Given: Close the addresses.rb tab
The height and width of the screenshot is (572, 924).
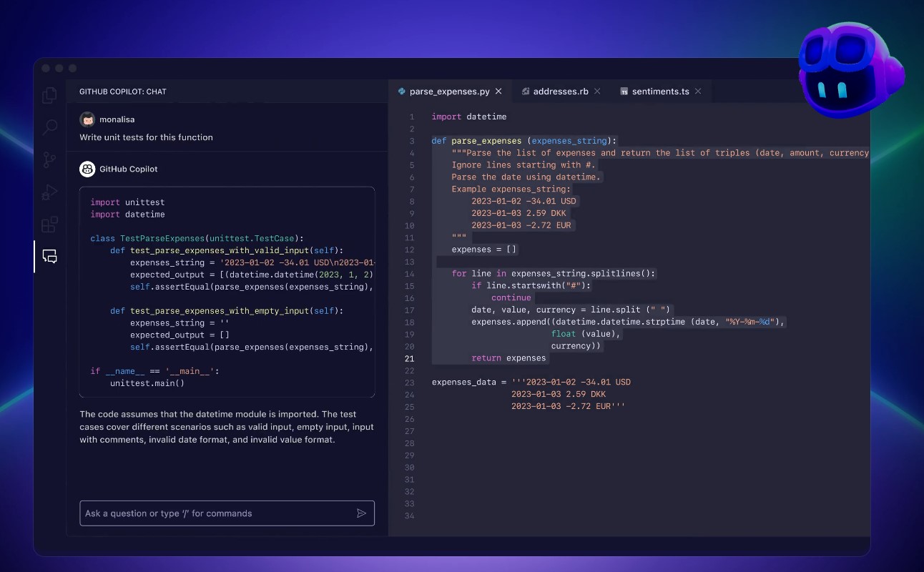Looking at the screenshot, I should [597, 92].
